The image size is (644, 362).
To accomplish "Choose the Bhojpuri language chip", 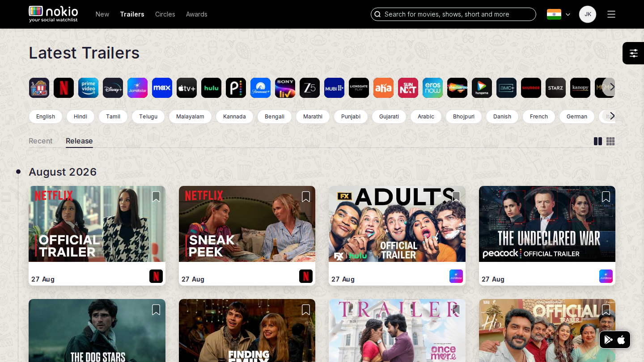I will (x=464, y=117).
